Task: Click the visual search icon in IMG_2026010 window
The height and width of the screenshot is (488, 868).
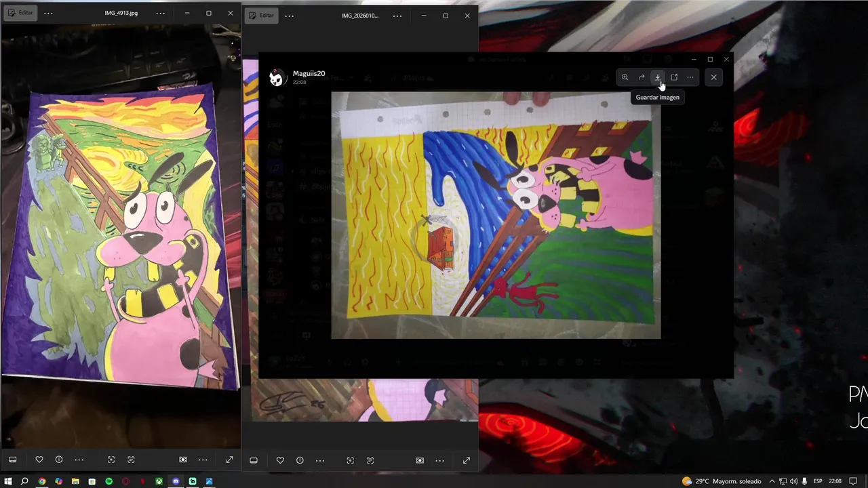Action: pos(420,460)
